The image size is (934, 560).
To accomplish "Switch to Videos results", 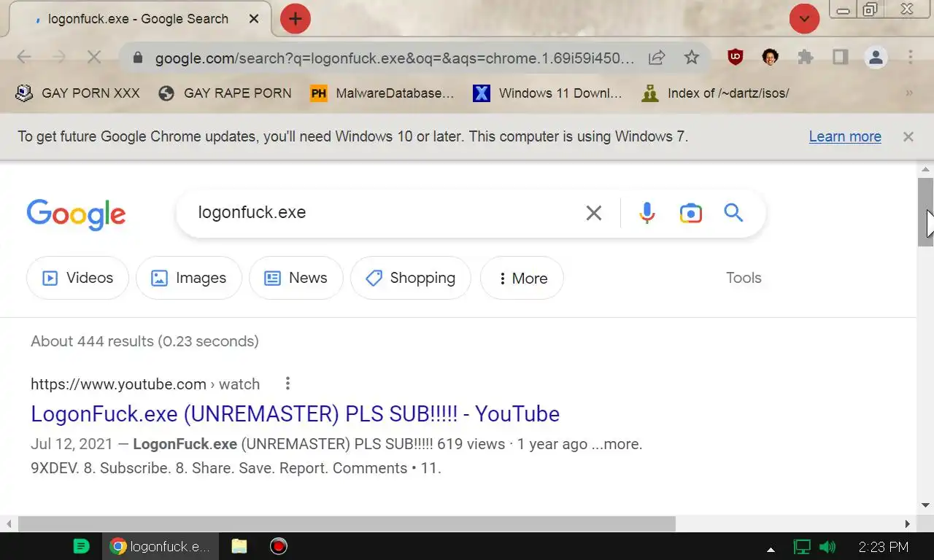I will pos(77,278).
